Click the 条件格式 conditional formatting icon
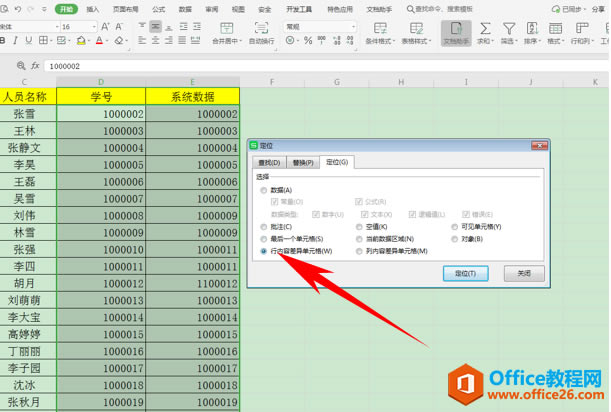611x412 pixels. click(381, 28)
